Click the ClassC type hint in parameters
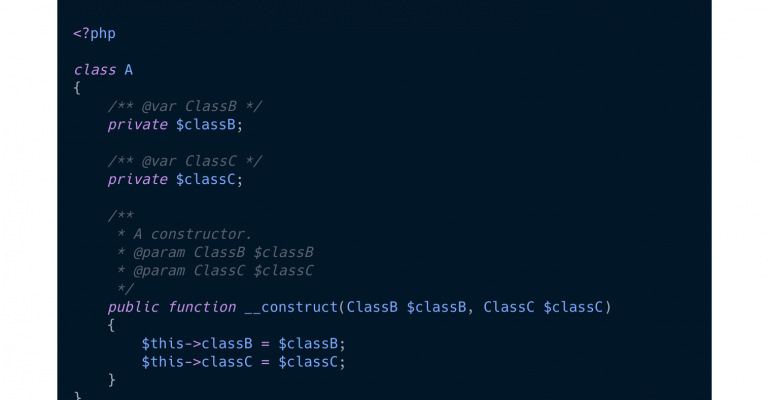 tap(509, 307)
